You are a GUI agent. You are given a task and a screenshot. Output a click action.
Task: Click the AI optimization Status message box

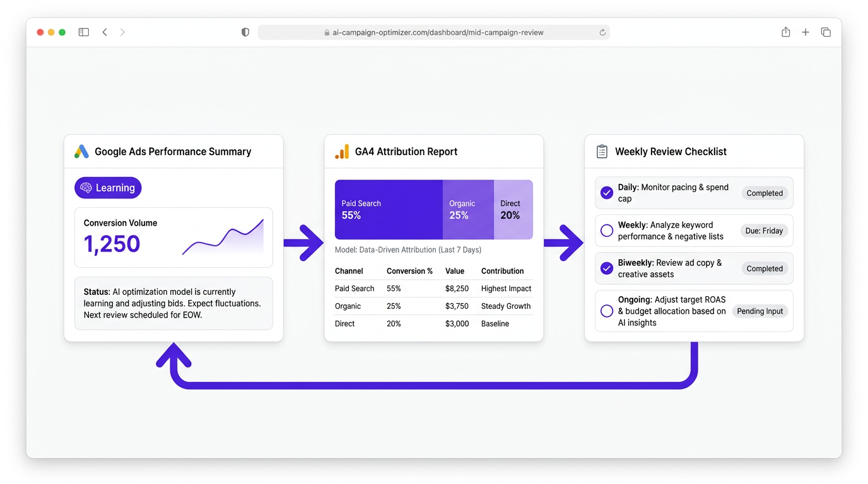(173, 303)
